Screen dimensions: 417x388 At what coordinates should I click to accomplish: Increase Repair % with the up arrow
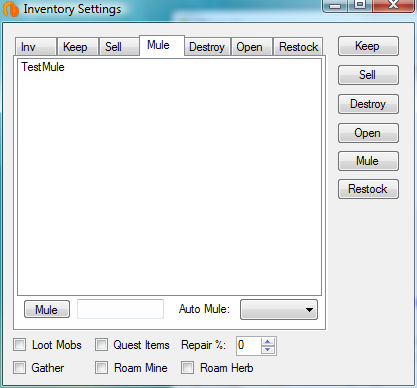pos(268,342)
